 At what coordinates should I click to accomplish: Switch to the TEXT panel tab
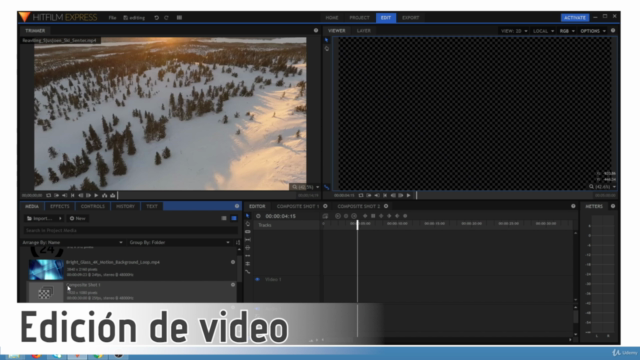tap(152, 207)
